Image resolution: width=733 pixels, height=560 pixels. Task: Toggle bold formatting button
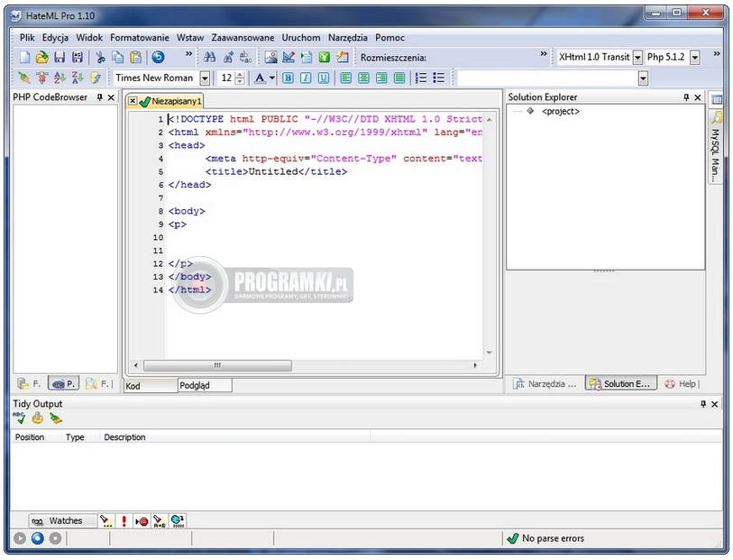point(288,78)
